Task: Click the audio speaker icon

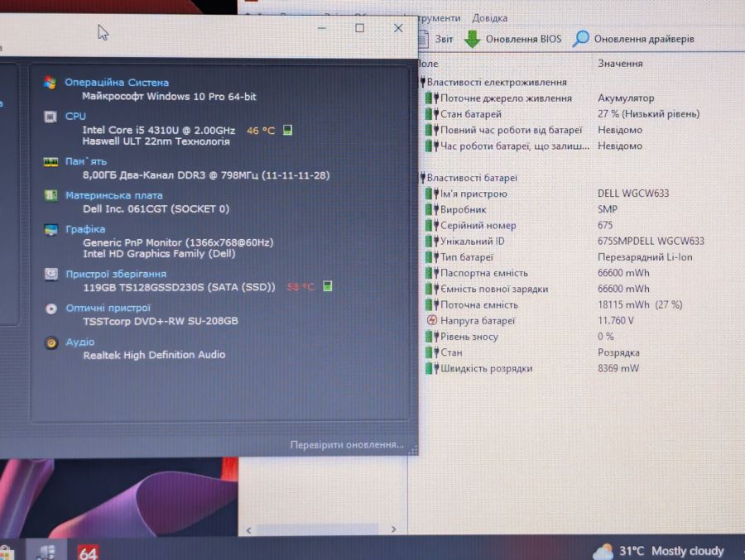Action: [x=51, y=342]
